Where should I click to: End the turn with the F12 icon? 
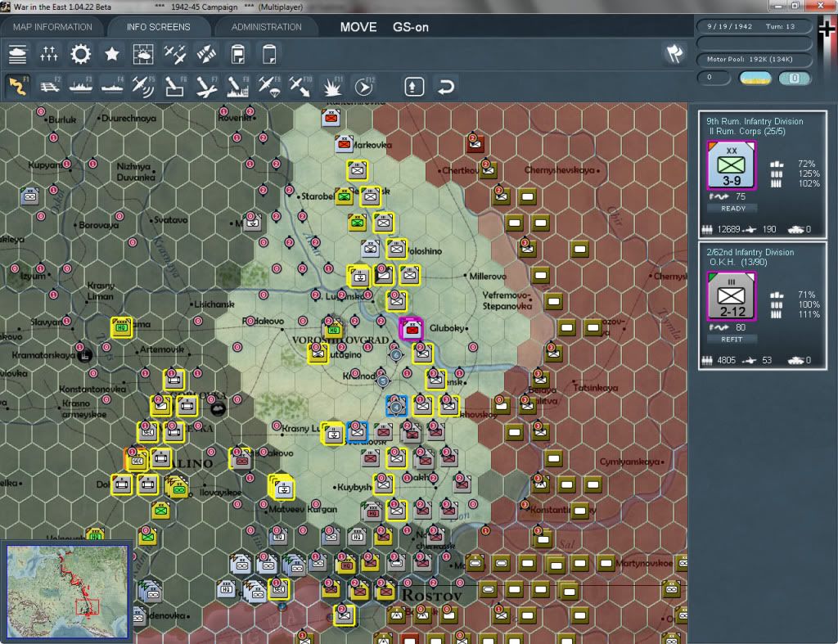[364, 86]
